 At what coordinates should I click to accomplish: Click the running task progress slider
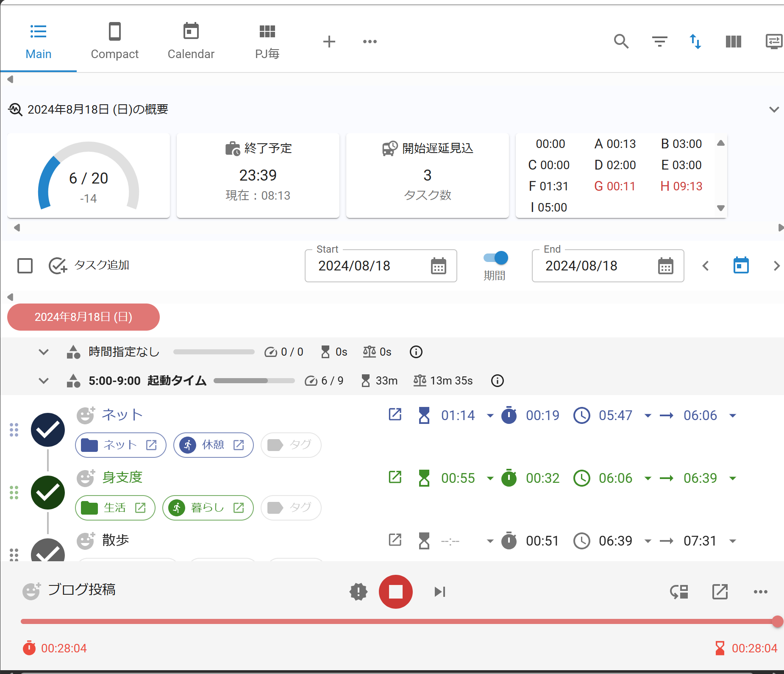tap(398, 621)
